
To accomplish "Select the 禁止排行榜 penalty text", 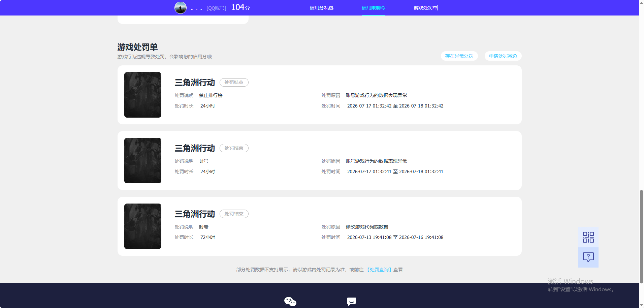I will click(x=211, y=95).
